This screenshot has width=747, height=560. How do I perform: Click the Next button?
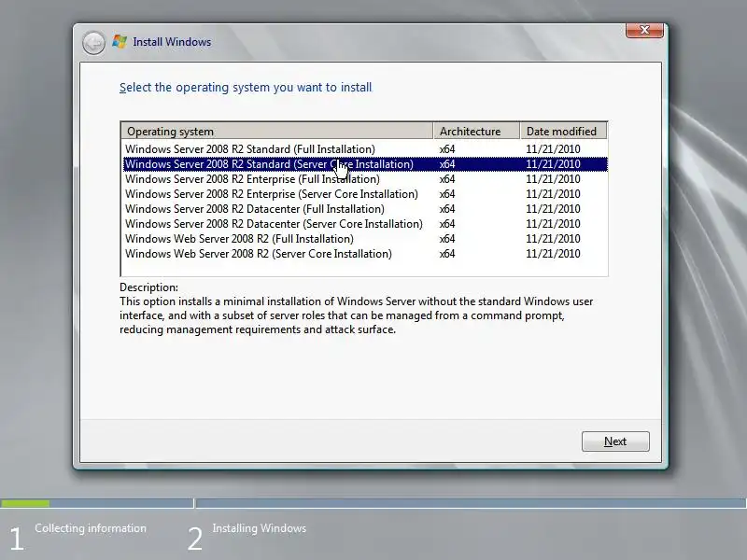[x=615, y=441]
